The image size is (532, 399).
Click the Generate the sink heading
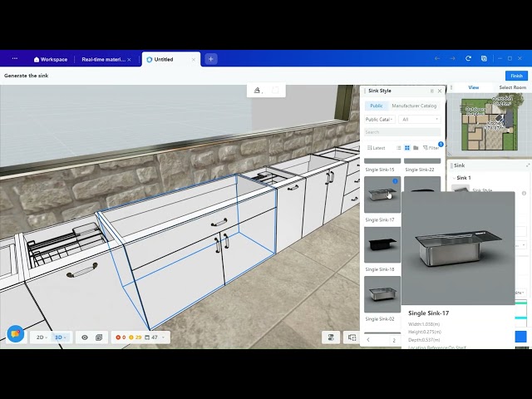26,76
